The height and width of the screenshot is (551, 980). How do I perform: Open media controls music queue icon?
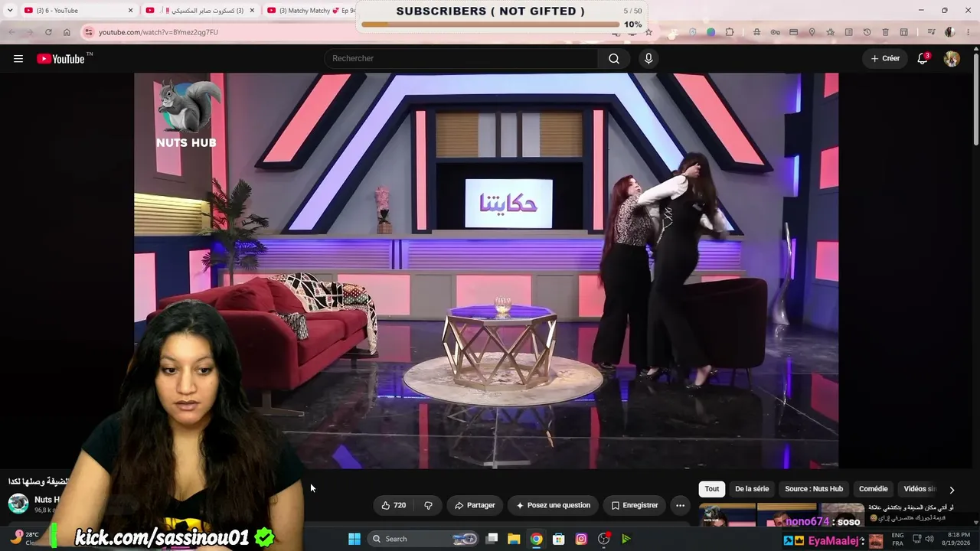coord(931,32)
